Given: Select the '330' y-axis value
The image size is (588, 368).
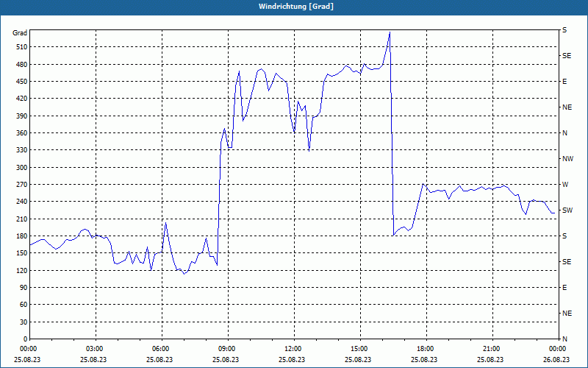Looking at the screenshot, I should click(22, 150).
